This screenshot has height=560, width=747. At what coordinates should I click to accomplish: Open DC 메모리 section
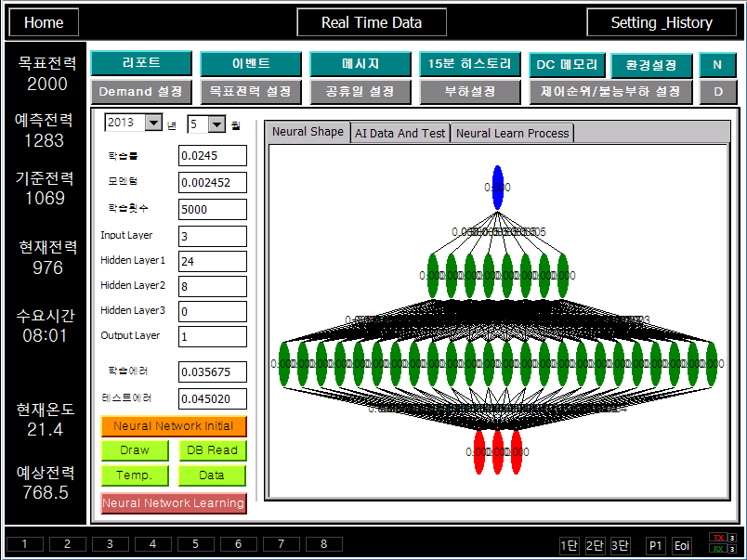click(x=568, y=65)
